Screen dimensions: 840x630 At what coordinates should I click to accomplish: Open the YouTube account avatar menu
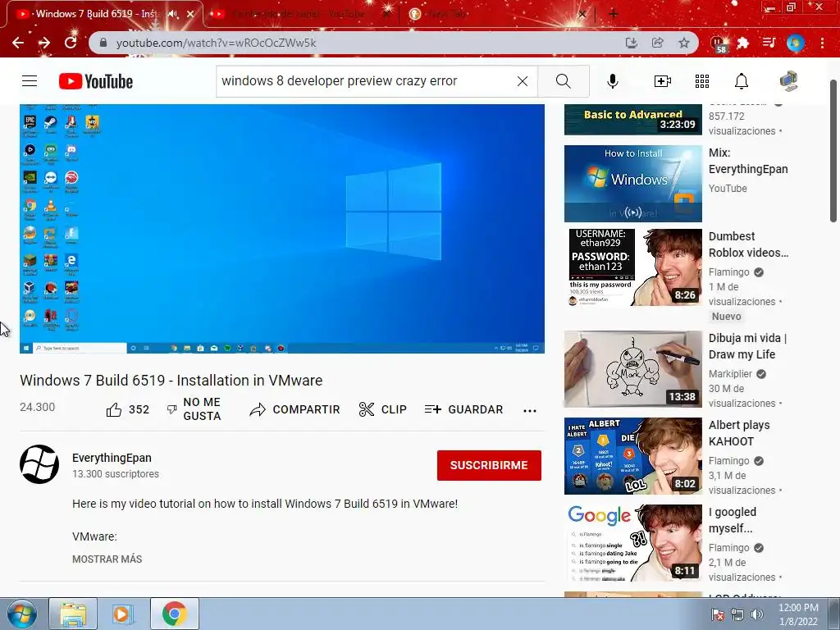click(788, 81)
